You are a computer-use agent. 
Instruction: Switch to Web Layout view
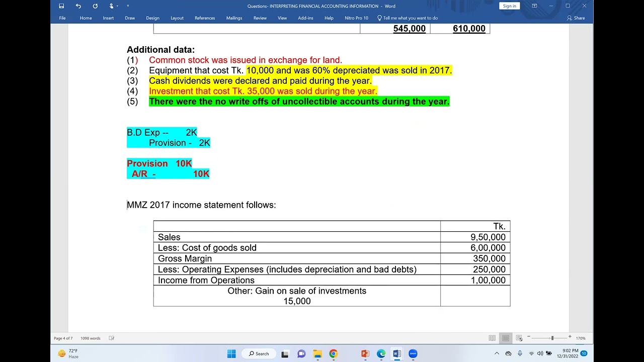tap(519, 338)
